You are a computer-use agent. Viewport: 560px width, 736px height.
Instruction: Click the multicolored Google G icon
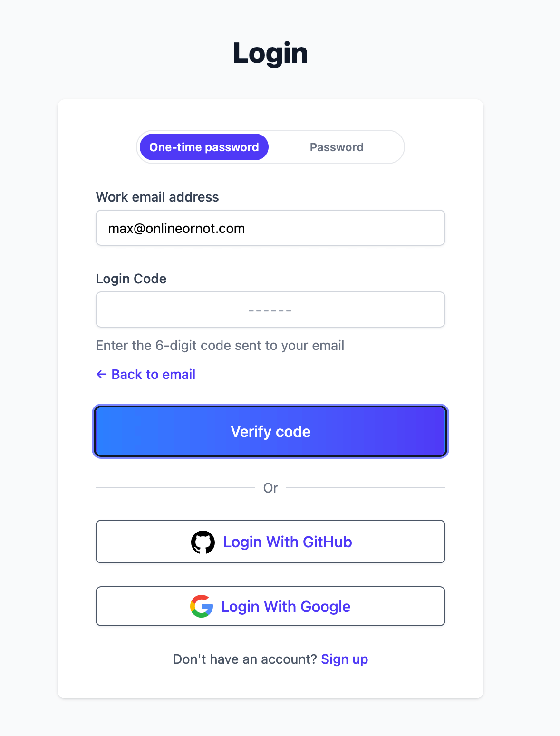[x=202, y=606]
